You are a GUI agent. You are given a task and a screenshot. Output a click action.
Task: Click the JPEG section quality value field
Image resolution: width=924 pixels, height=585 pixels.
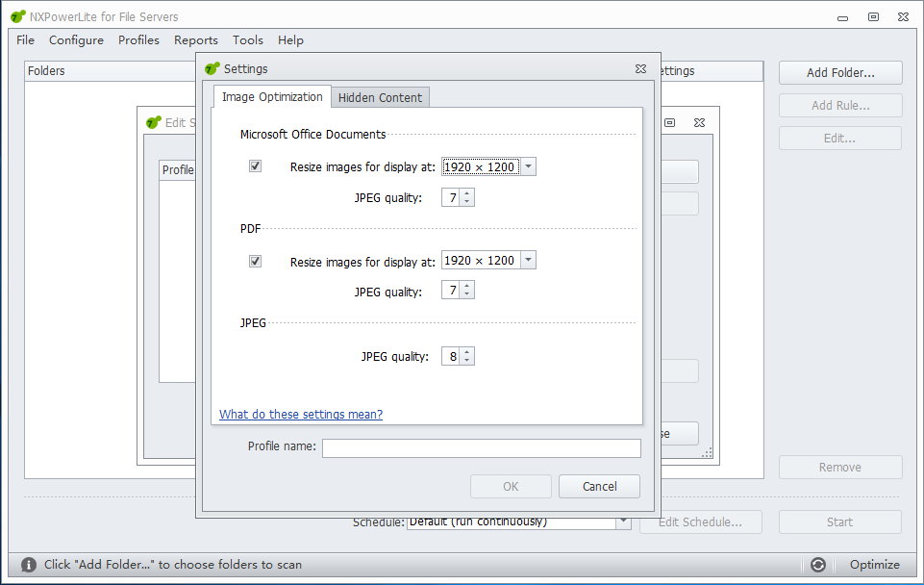[451, 356]
